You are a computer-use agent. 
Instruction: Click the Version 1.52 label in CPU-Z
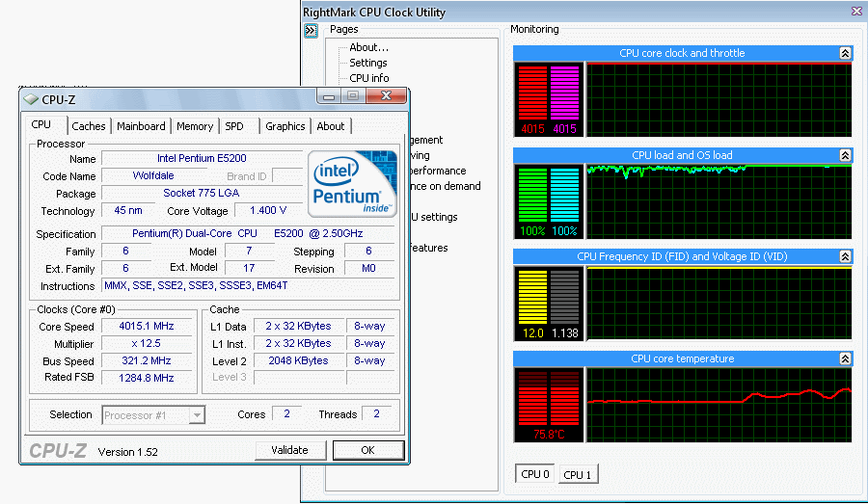pyautogui.click(x=128, y=452)
